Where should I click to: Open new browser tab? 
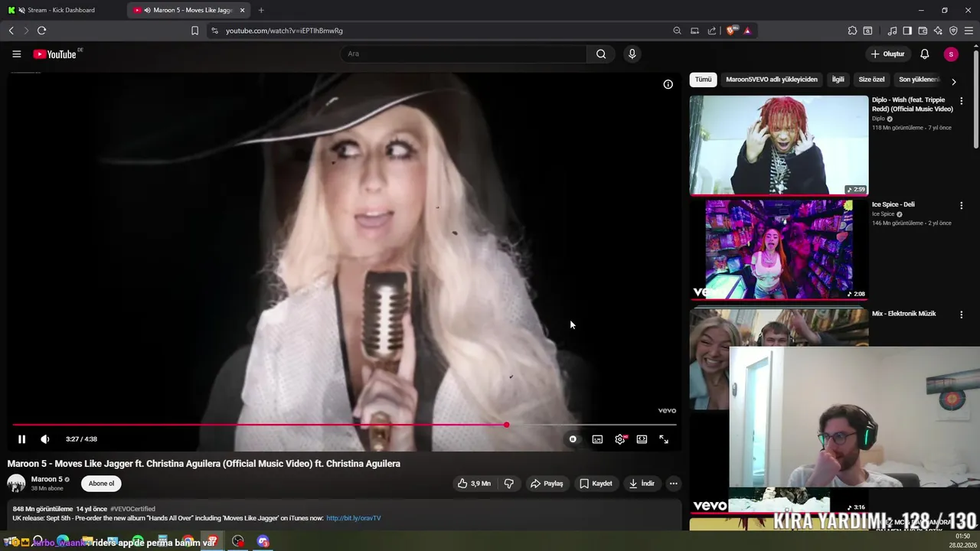click(261, 10)
